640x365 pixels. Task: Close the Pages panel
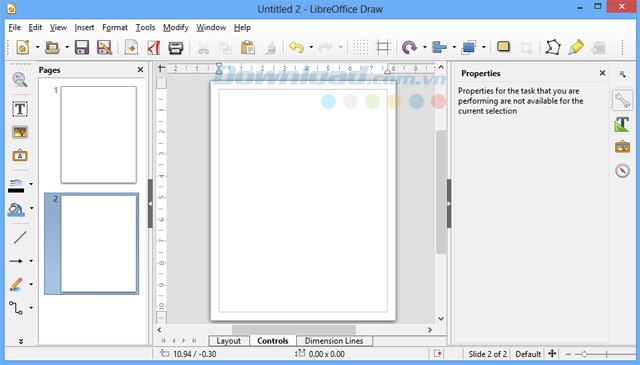(140, 70)
